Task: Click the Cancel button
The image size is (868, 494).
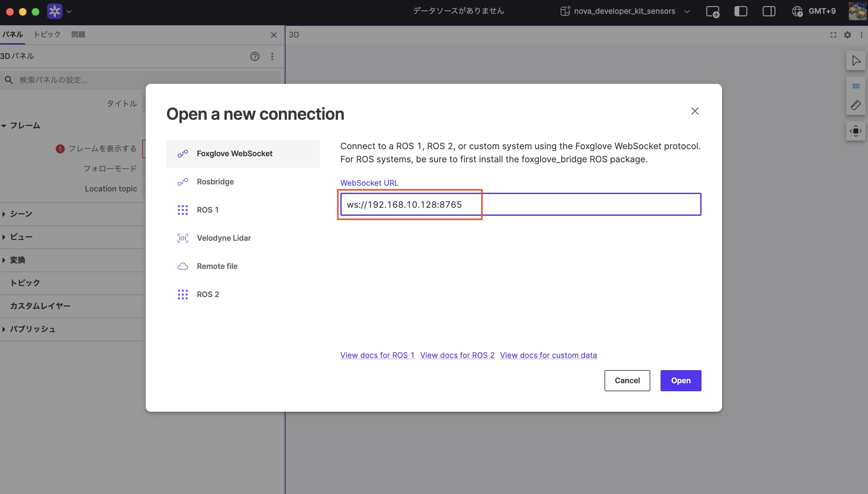Action: (627, 381)
